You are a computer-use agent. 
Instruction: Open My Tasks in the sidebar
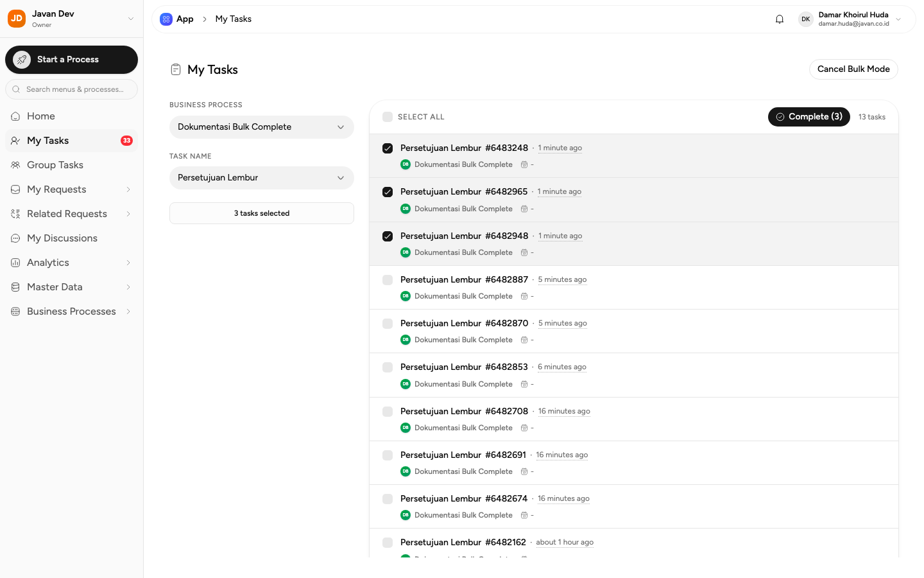[x=71, y=141]
